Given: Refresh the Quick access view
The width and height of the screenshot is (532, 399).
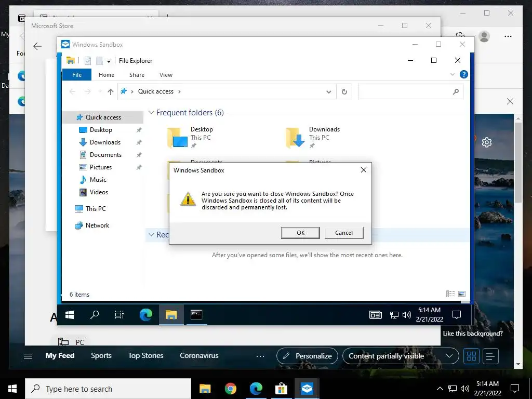Looking at the screenshot, I should 344,91.
